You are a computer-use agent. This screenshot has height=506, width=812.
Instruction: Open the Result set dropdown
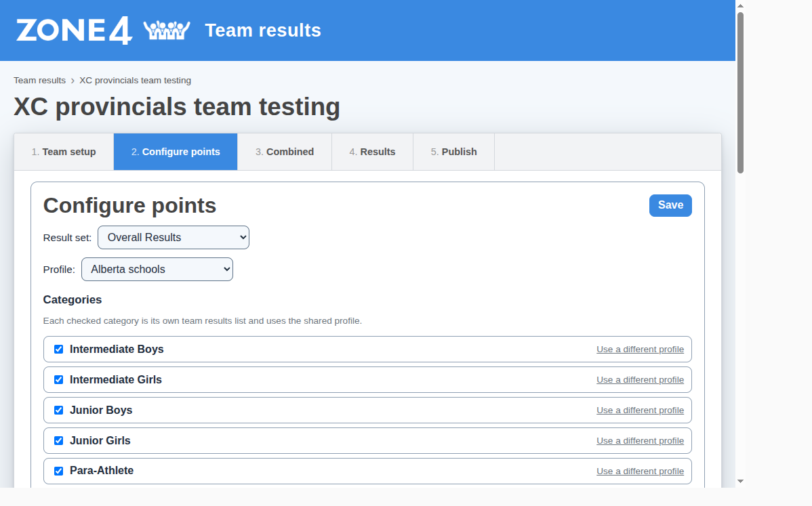tap(174, 238)
